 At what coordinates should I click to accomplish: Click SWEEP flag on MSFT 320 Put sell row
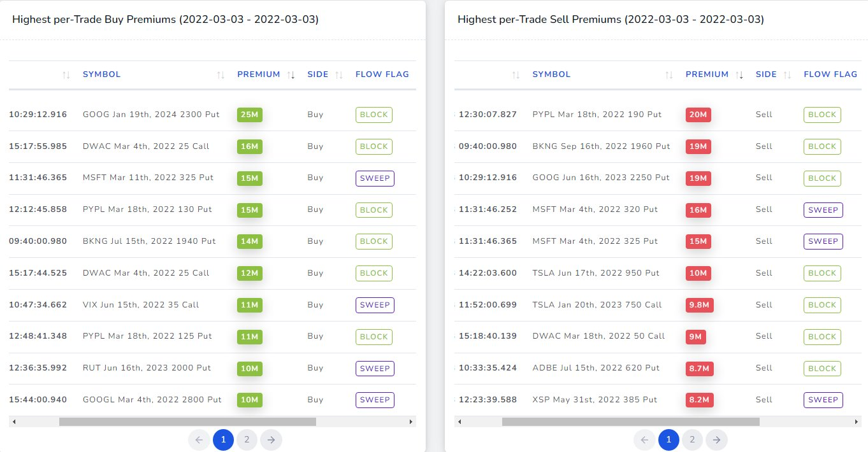tap(823, 209)
